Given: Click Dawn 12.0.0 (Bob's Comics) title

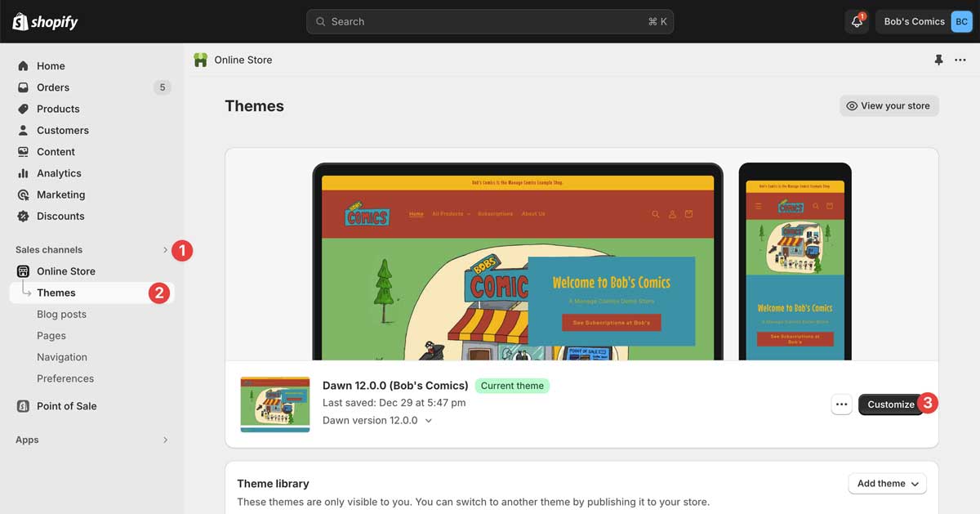Looking at the screenshot, I should 395,386.
